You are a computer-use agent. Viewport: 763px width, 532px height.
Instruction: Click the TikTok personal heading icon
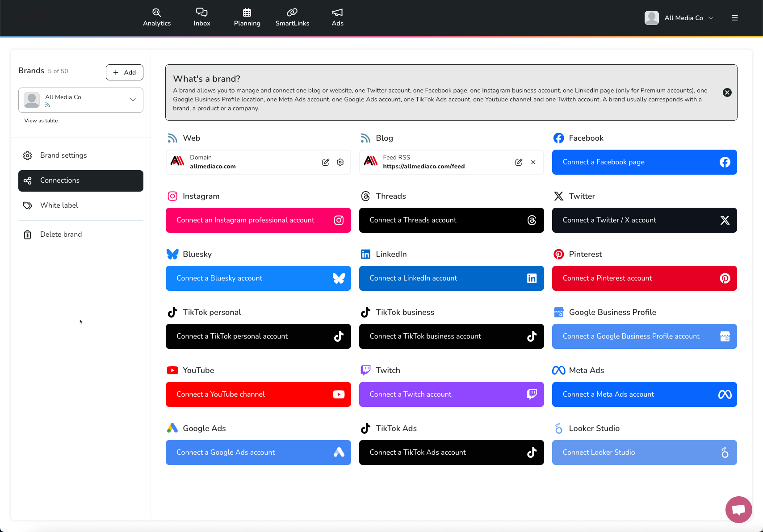point(172,312)
